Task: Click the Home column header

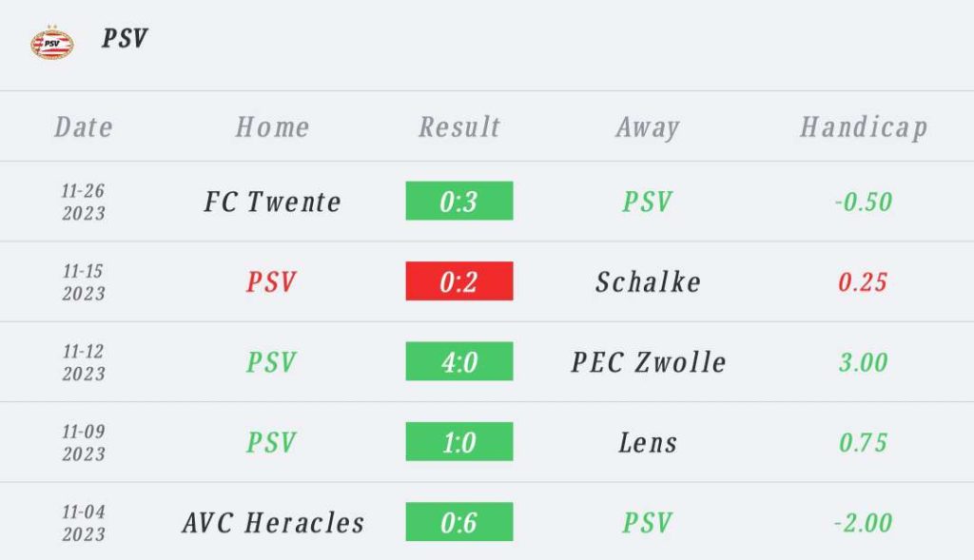Action: [x=272, y=127]
